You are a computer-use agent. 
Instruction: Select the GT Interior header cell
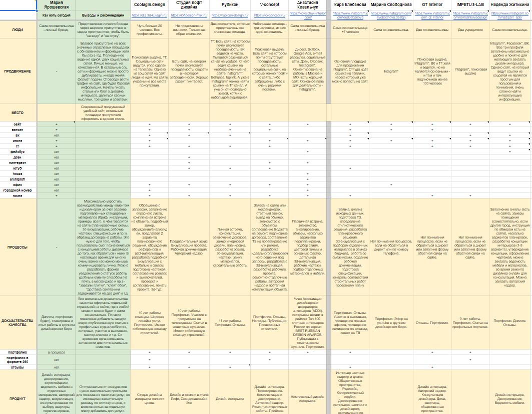pos(432,4)
